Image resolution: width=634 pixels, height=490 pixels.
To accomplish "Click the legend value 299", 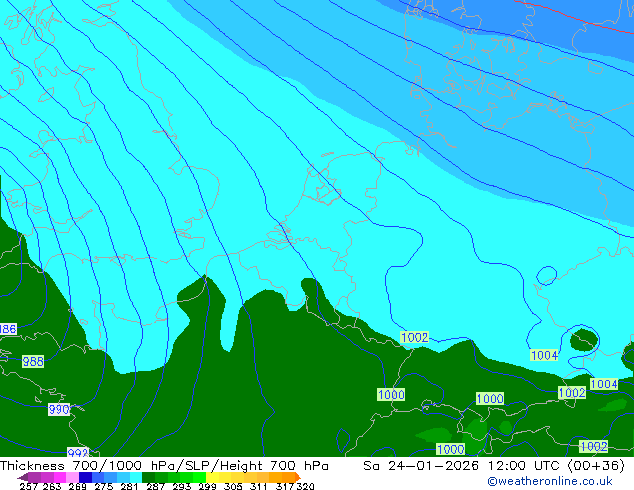I will click(207, 486).
